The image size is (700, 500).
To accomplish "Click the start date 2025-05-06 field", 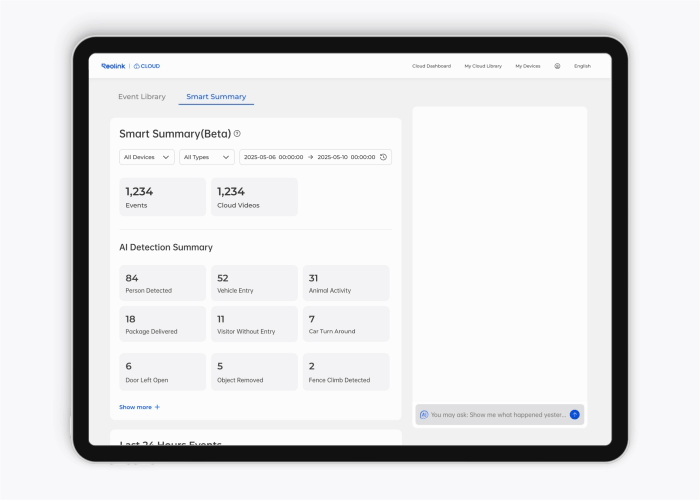I will (x=273, y=157).
